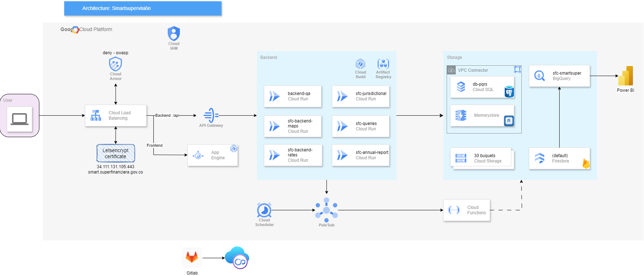Click the Gitlab fox icon
The width and height of the screenshot is (644, 276).
(192, 258)
